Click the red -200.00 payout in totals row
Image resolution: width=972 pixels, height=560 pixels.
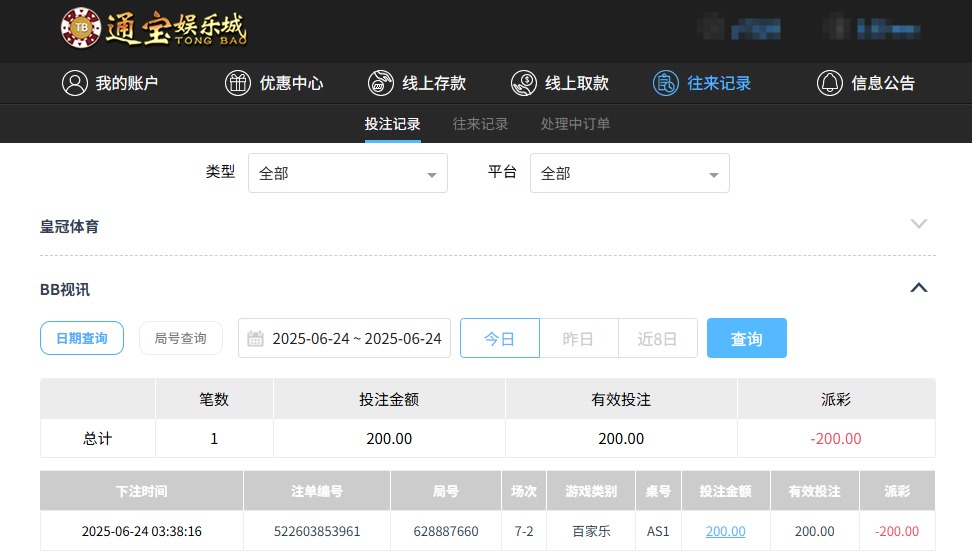pyautogui.click(x=836, y=439)
